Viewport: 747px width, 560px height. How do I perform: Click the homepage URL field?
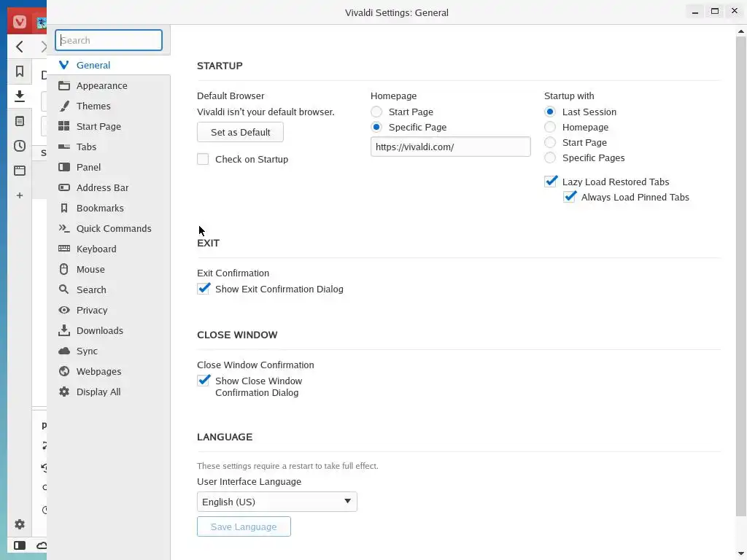[450, 147]
